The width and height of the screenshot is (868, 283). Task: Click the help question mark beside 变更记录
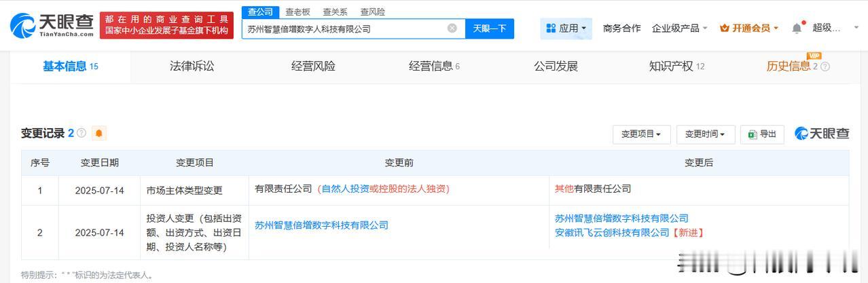[x=82, y=133]
